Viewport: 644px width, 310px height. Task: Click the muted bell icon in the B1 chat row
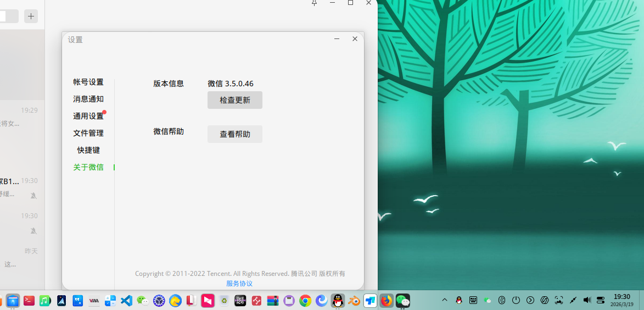click(x=33, y=196)
